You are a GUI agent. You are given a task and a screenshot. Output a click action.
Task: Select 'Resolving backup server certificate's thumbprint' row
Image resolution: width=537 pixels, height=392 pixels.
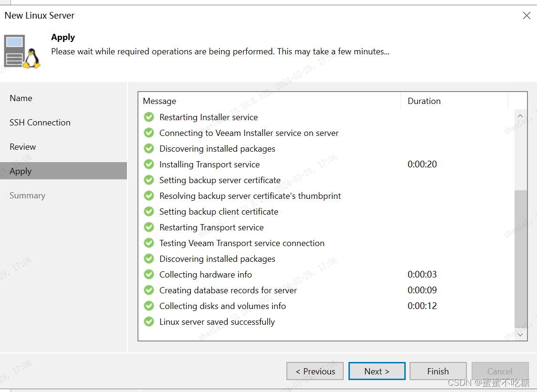coord(326,196)
